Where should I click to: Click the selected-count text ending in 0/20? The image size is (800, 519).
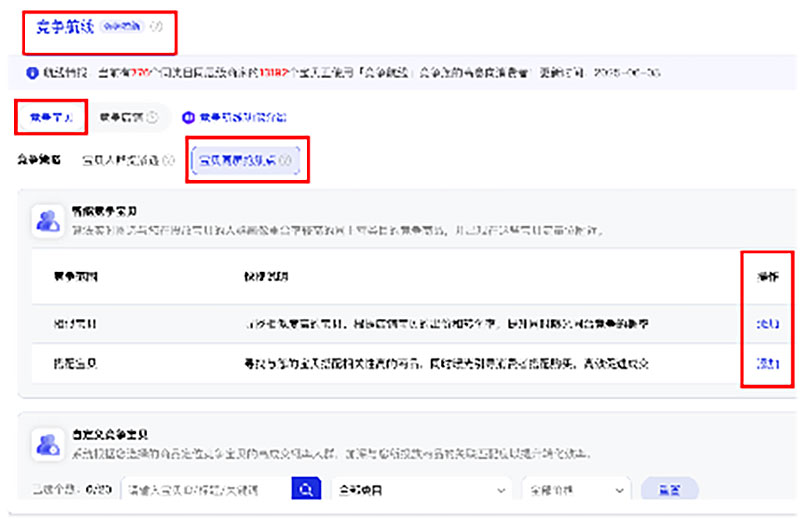click(72, 490)
